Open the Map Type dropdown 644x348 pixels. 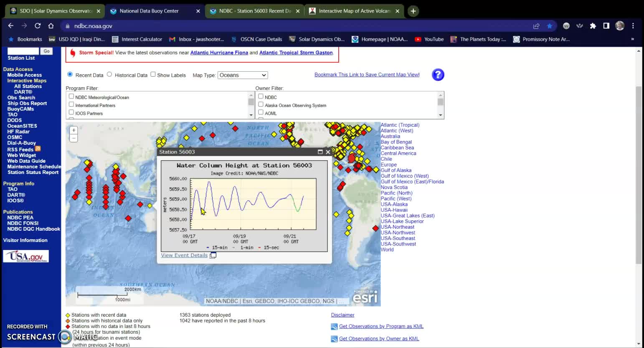coord(243,75)
